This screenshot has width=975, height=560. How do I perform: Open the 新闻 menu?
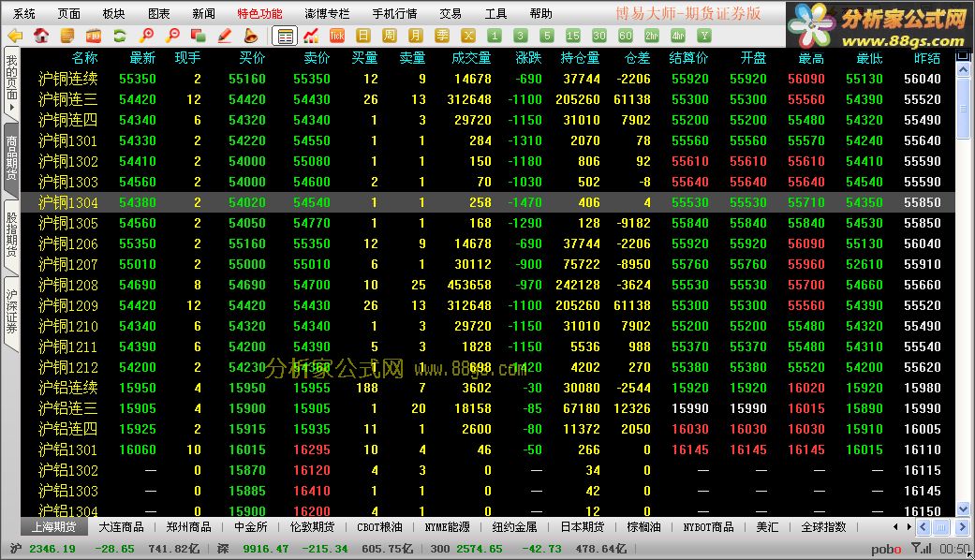[203, 13]
